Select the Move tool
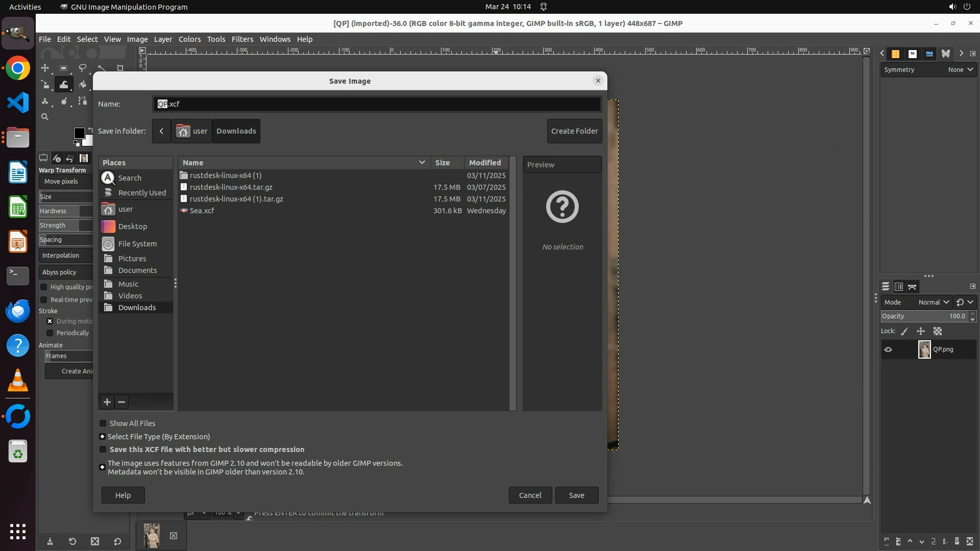The height and width of the screenshot is (551, 980). (45, 68)
